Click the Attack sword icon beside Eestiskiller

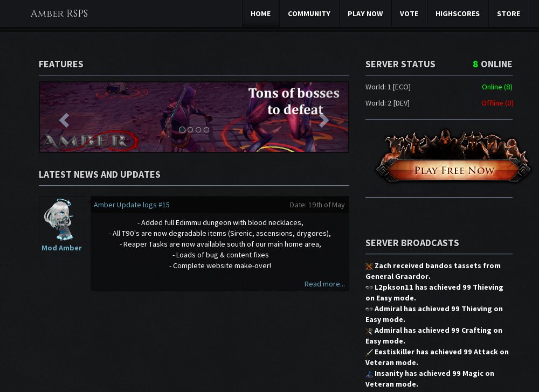[x=369, y=352]
